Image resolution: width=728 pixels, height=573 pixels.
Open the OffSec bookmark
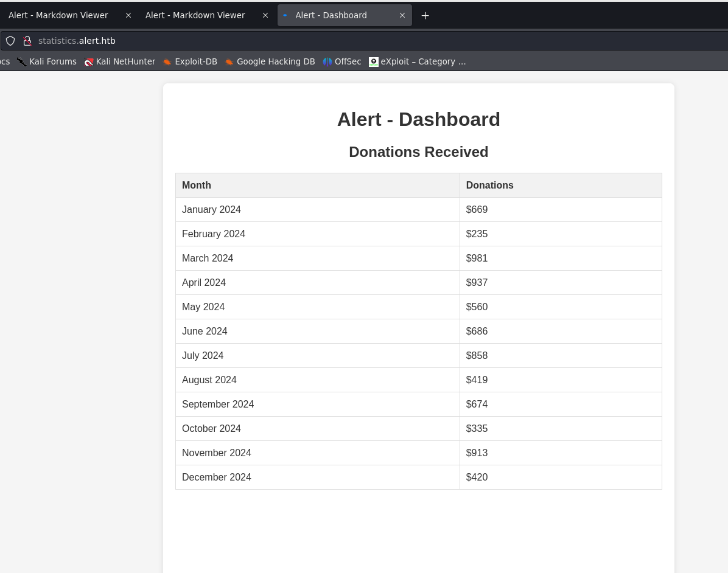[342, 61]
